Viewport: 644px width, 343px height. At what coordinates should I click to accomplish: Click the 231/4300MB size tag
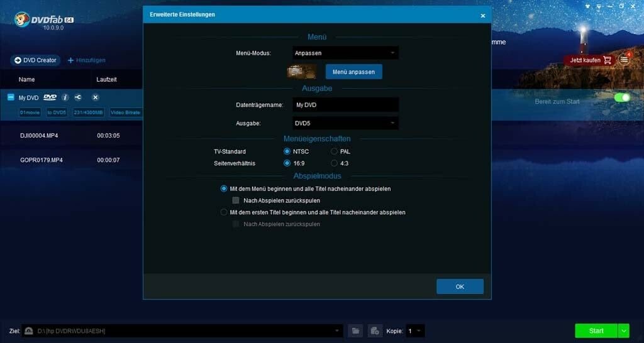(89, 112)
